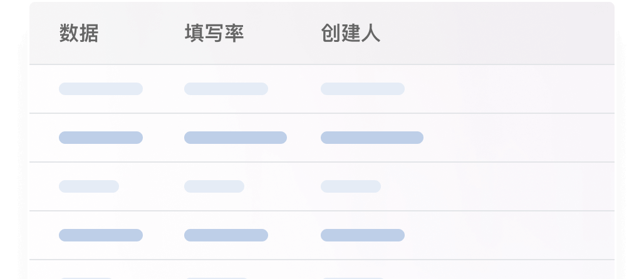The width and height of the screenshot is (644, 279).
Task: Click second row's dark 数据 placeholder bar
Action: pos(101,138)
